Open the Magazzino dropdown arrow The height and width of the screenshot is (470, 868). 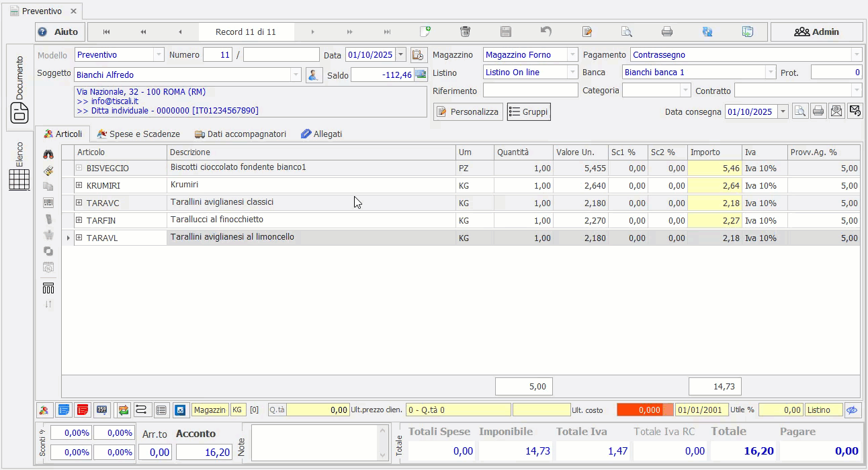pyautogui.click(x=572, y=55)
